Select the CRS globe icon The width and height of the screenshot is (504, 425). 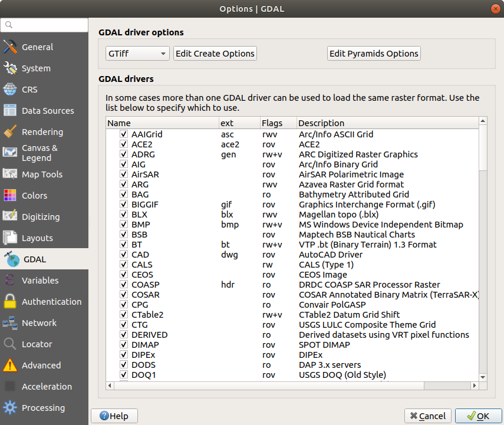point(10,90)
